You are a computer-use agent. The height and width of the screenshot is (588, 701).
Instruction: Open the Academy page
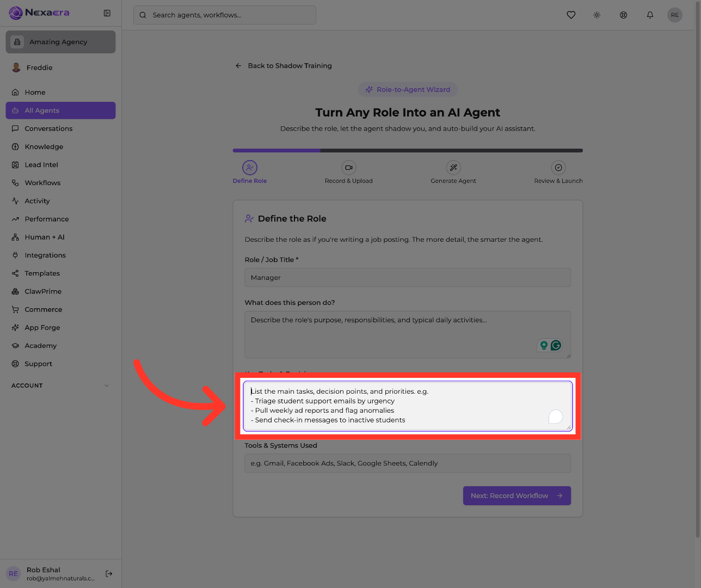click(61, 346)
